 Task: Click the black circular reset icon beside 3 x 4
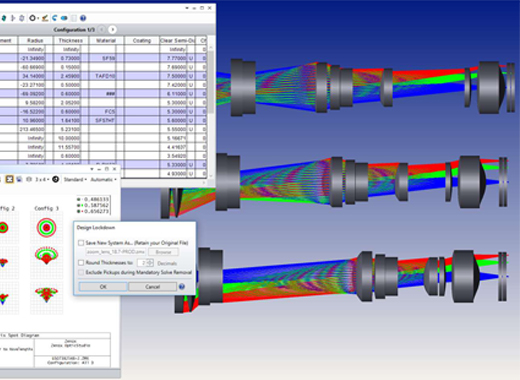coord(55,179)
